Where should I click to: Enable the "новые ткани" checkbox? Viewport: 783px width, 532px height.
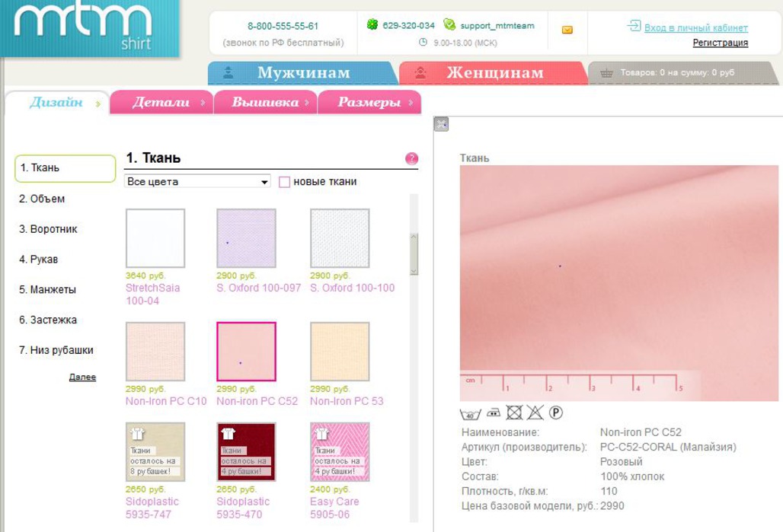284,182
